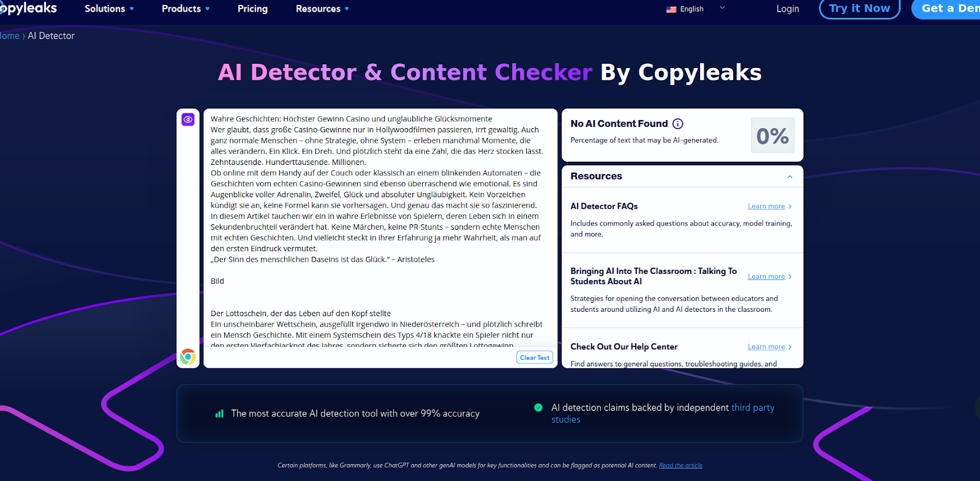Click the purple eye icon in sidebar
The height and width of the screenshot is (481, 980).
point(188,119)
